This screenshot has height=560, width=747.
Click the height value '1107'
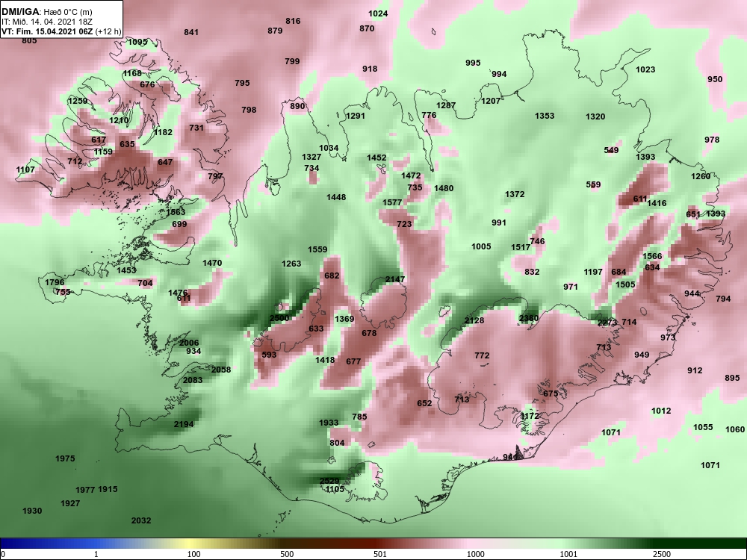[25, 170]
